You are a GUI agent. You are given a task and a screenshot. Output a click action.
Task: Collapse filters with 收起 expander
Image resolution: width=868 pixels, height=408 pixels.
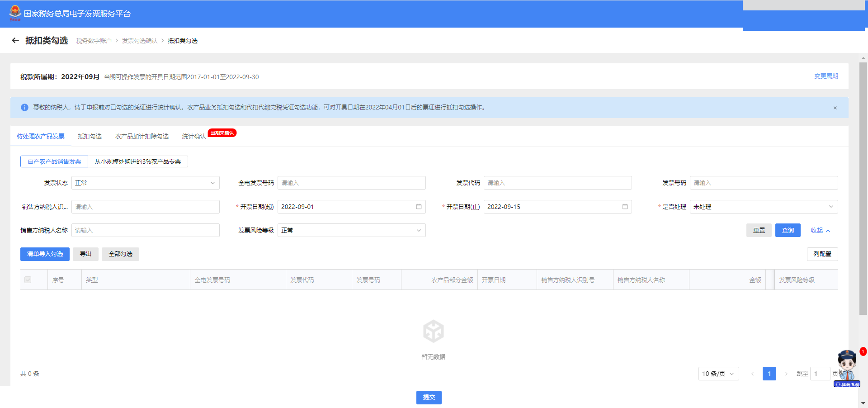tap(820, 231)
